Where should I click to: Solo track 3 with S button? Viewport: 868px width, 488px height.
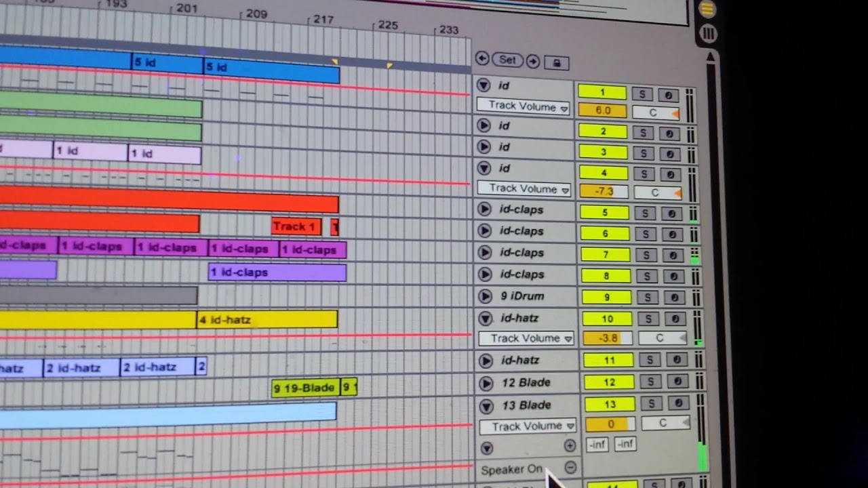644,154
